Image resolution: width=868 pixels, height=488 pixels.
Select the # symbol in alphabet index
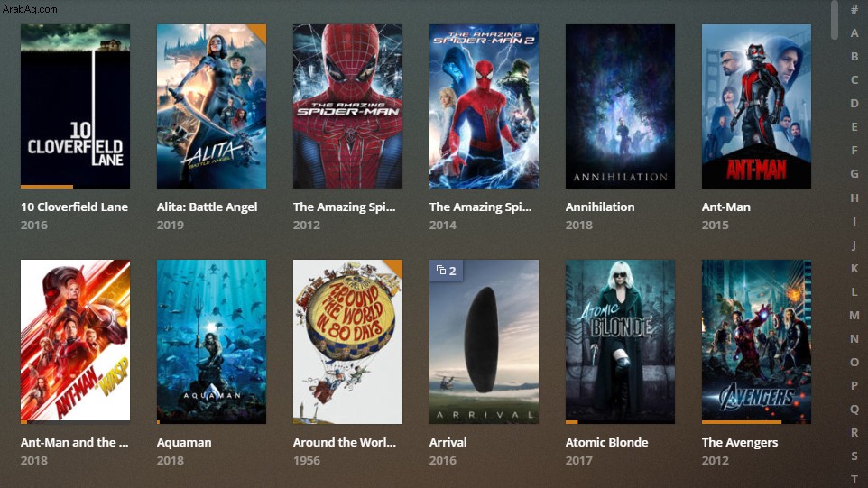[x=854, y=9]
